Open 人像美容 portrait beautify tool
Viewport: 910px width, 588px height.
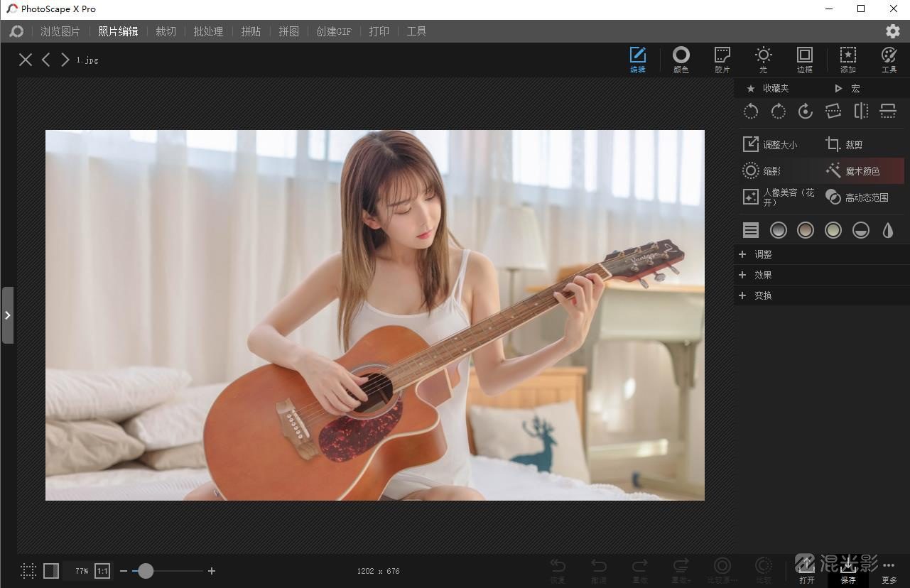[779, 197]
